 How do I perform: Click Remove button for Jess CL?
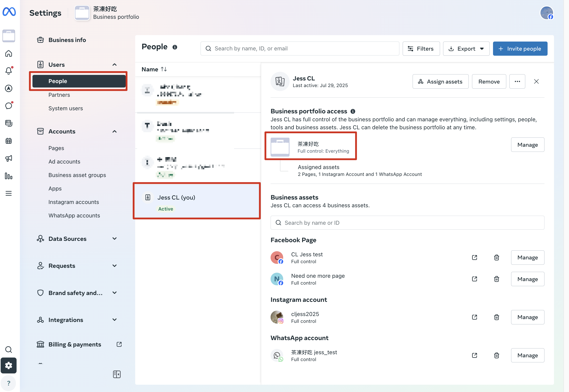[x=489, y=82]
